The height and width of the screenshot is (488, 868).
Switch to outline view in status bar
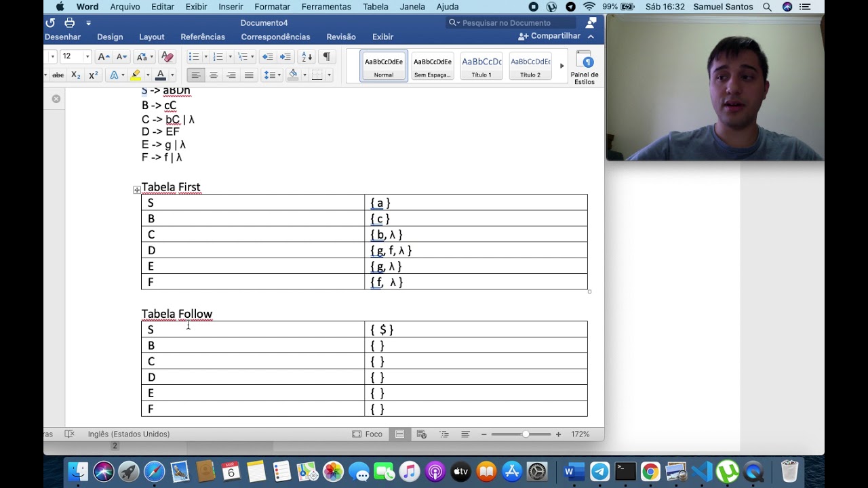(444, 434)
